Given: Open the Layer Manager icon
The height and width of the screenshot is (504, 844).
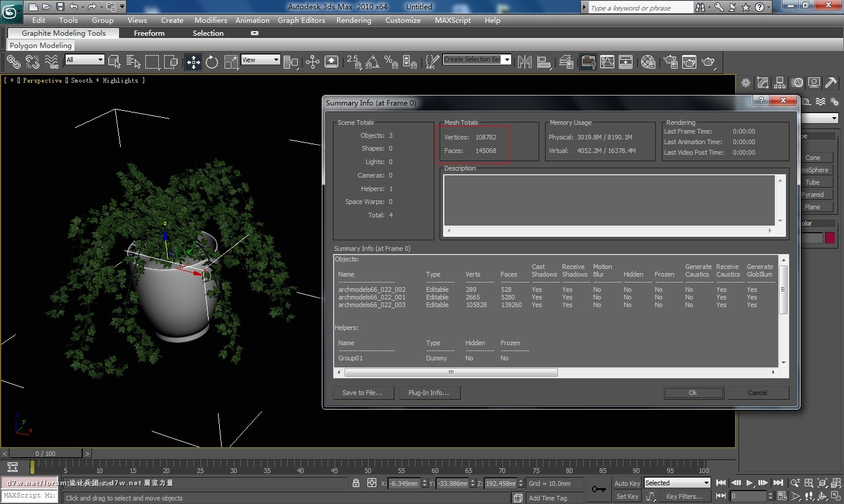Looking at the screenshot, I should (566, 62).
